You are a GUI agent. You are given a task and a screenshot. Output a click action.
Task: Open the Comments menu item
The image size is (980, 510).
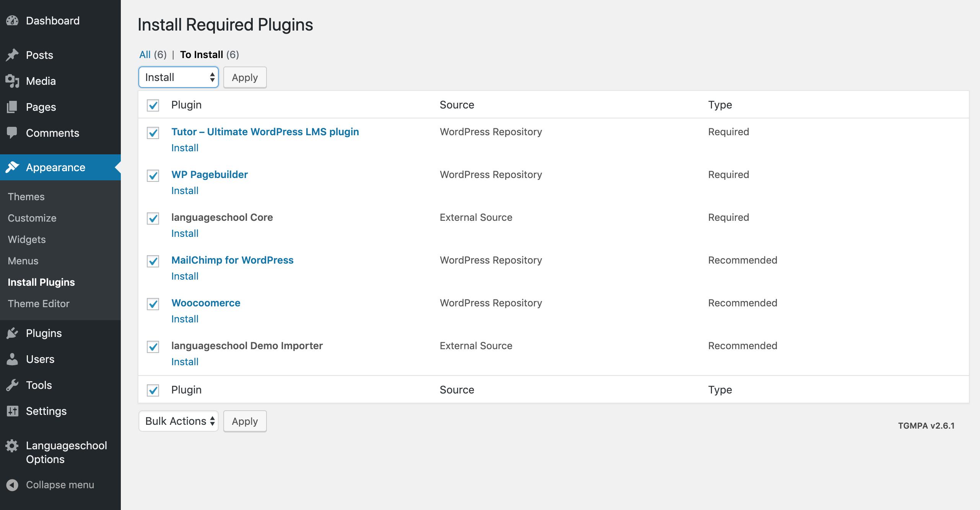coord(60,133)
